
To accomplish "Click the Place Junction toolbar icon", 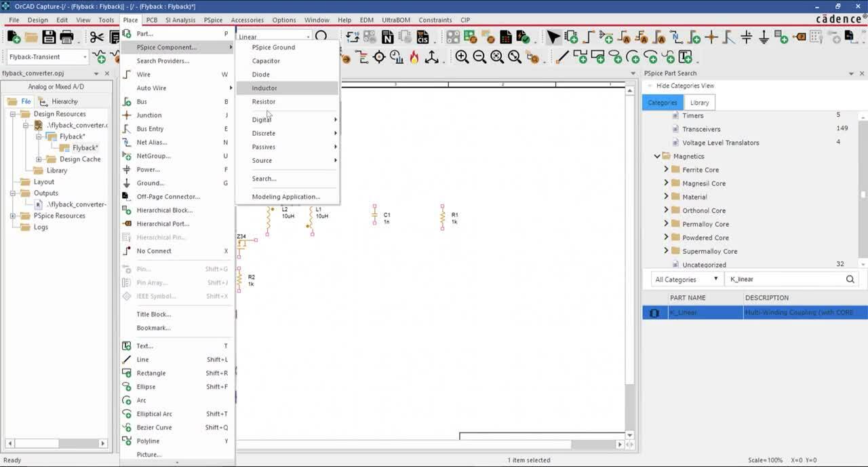I will [711, 37].
